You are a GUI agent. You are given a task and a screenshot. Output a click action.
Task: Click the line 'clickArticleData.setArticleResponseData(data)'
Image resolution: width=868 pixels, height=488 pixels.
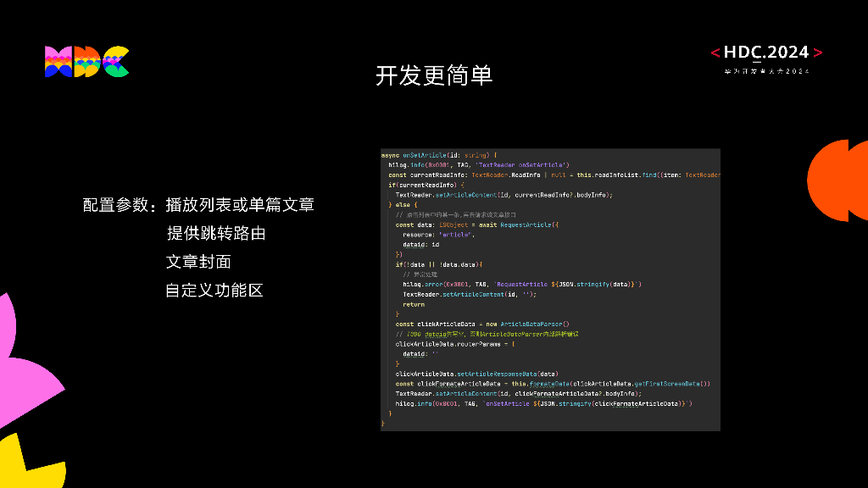476,374
